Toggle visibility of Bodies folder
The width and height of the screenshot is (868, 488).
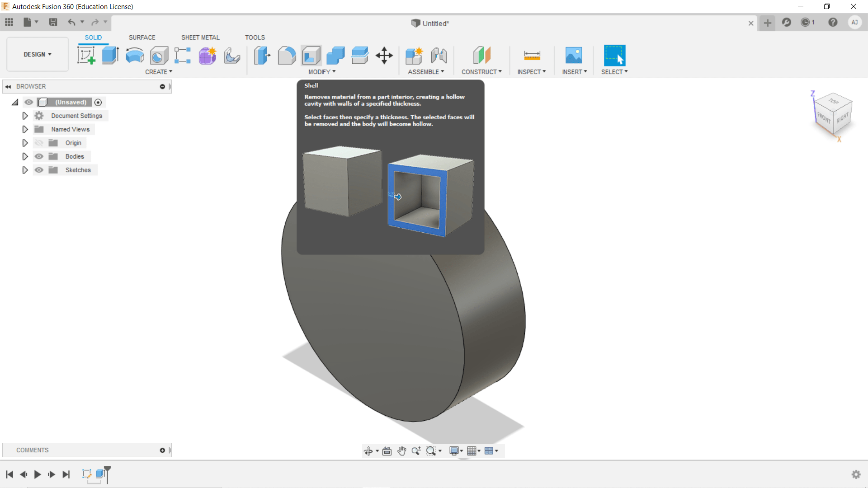(x=39, y=156)
